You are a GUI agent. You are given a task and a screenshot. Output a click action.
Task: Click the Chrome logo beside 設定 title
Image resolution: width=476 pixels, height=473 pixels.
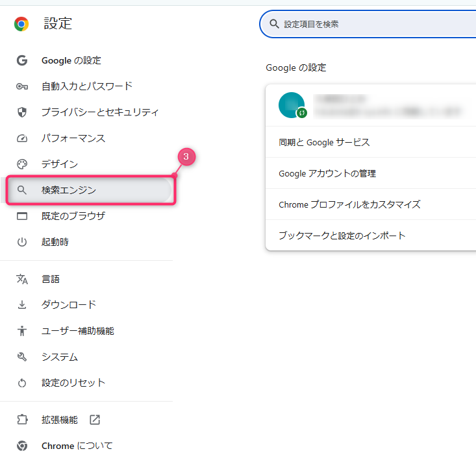pyautogui.click(x=21, y=24)
